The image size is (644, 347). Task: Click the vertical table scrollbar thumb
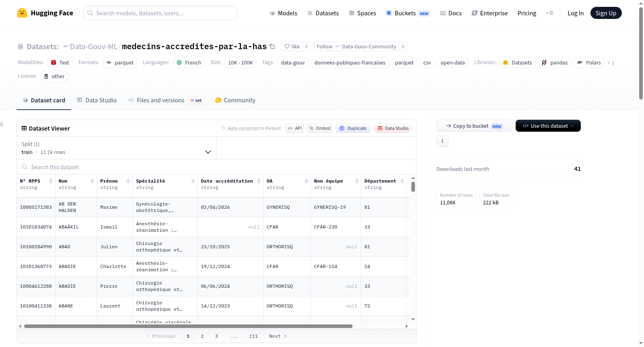point(413,187)
